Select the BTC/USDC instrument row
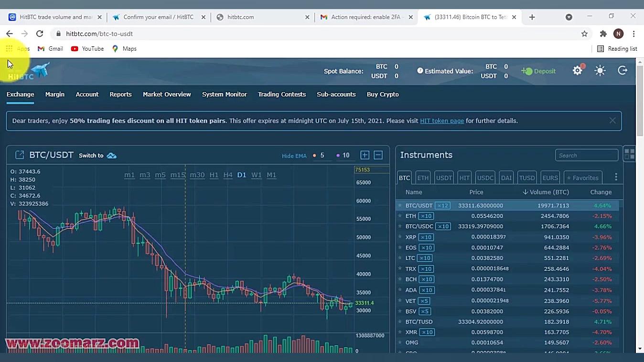 507,226
